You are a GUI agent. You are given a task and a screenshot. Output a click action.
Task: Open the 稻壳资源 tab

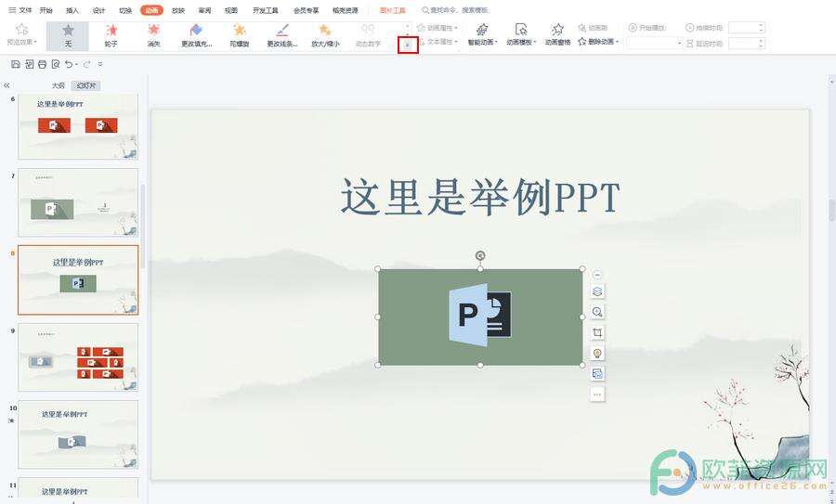pyautogui.click(x=346, y=10)
